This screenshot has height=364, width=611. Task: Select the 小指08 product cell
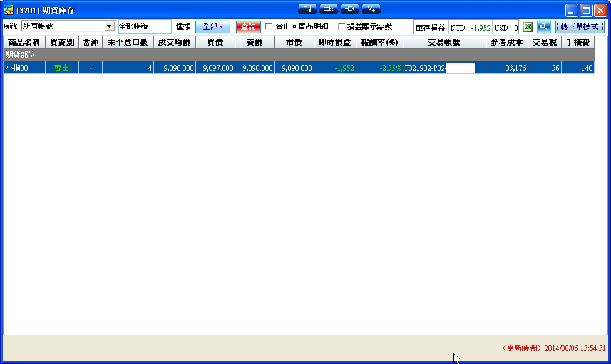click(24, 68)
